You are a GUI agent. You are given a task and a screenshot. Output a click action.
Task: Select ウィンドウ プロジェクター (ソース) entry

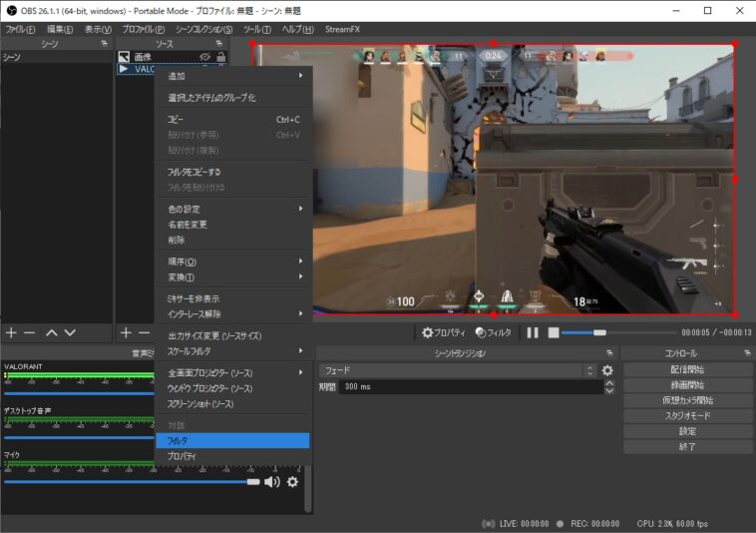(232, 388)
